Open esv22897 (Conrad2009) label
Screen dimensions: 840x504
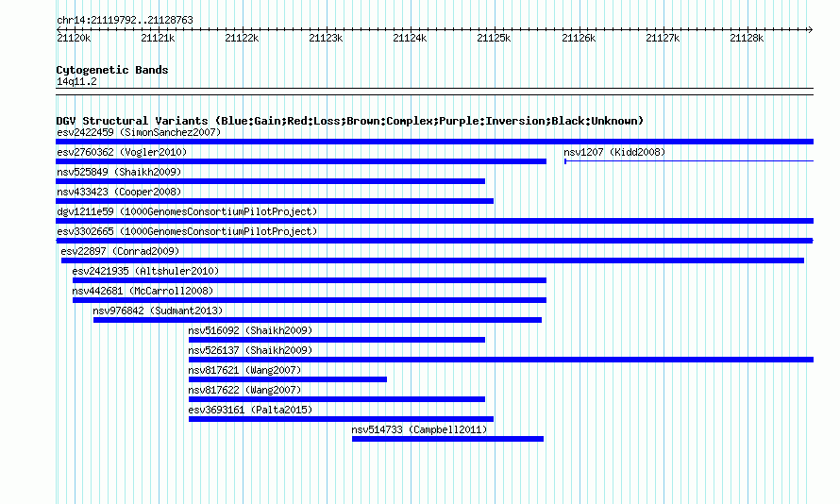[x=120, y=251]
